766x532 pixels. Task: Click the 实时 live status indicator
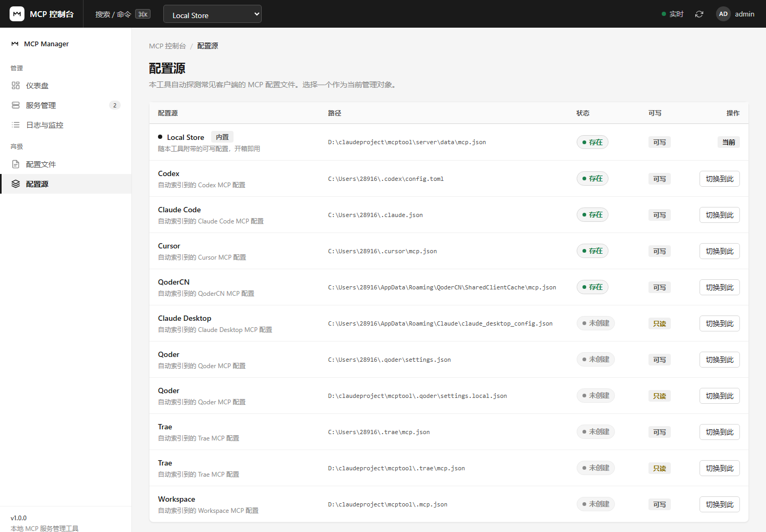672,14
